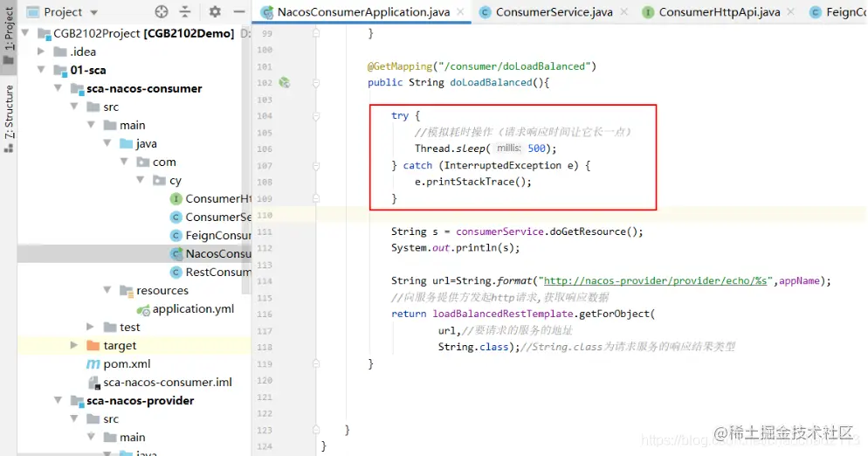Hide the Project tool window with minimize icon
The width and height of the screenshot is (868, 456).
(239, 11)
